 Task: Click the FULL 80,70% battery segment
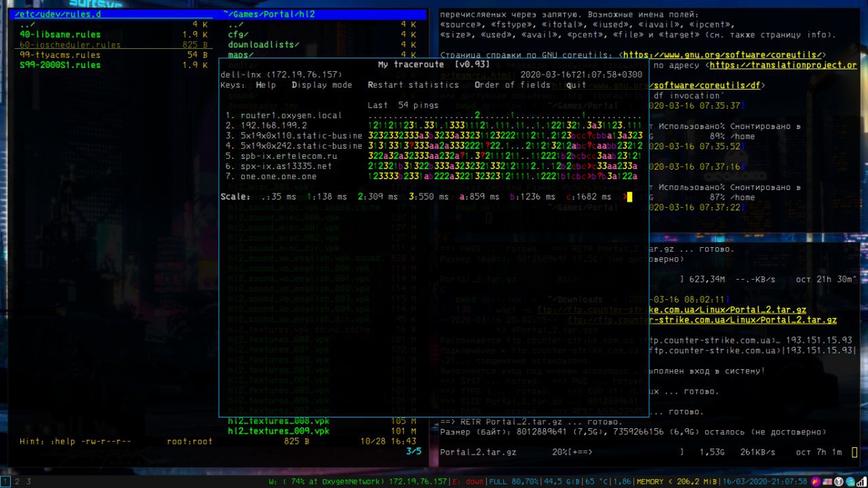(515, 481)
